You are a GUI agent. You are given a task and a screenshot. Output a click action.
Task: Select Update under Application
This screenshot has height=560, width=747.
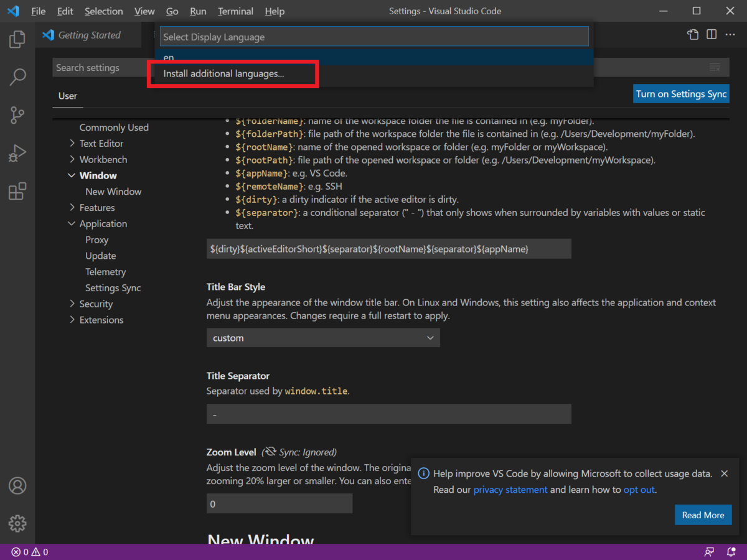tap(101, 256)
